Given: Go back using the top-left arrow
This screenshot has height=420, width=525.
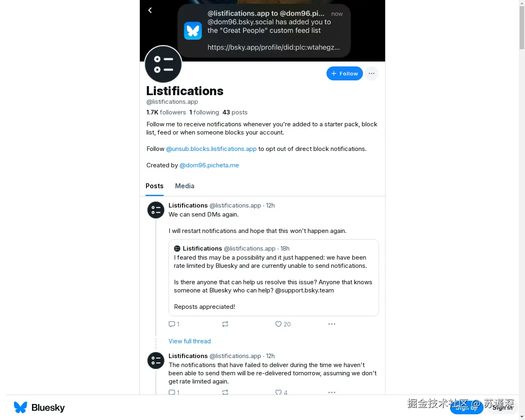Looking at the screenshot, I should tap(150, 10).
